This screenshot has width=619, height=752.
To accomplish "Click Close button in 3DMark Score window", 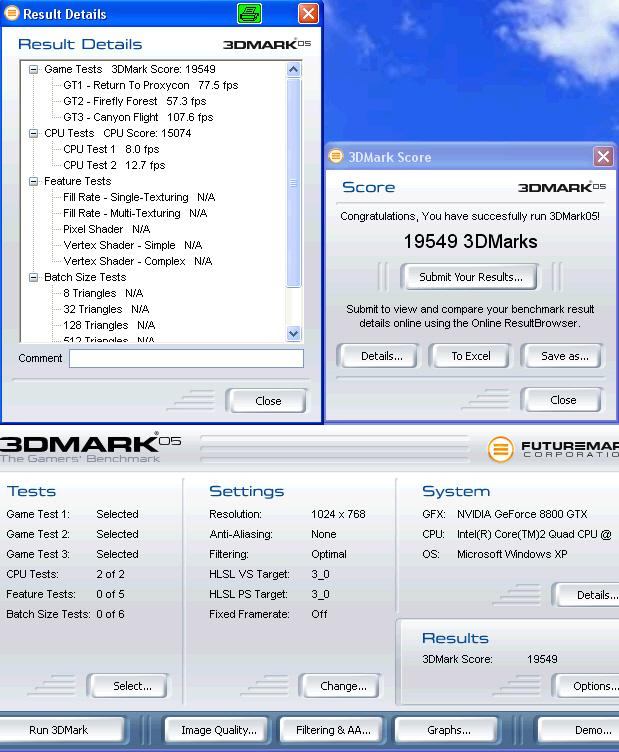I will tap(563, 400).
